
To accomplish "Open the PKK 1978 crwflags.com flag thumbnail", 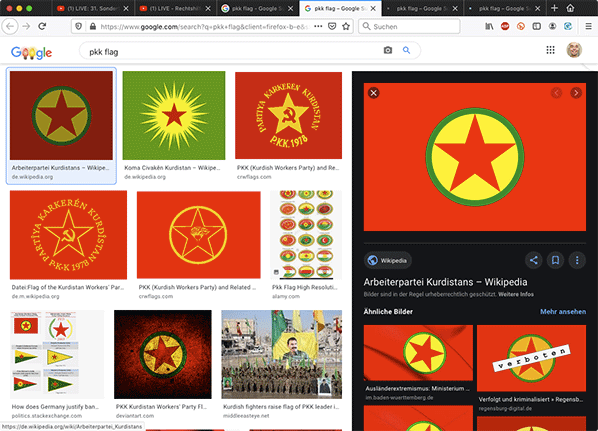I will [288, 115].
